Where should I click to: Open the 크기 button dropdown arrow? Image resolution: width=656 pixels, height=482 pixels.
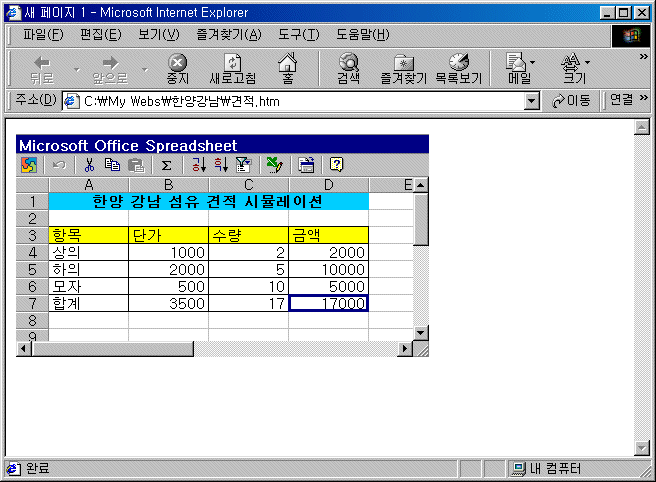coord(587,62)
